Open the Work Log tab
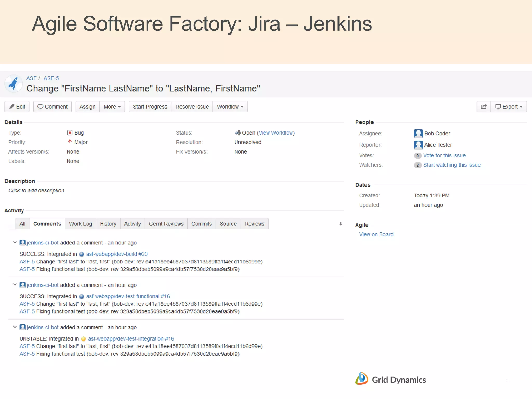 (81, 224)
